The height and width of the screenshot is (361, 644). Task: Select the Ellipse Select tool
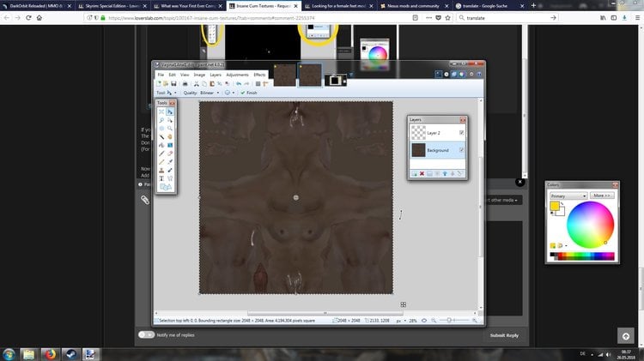click(x=161, y=129)
